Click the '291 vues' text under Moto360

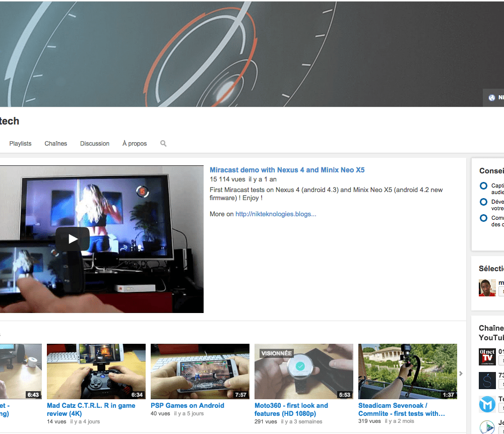[x=266, y=421]
